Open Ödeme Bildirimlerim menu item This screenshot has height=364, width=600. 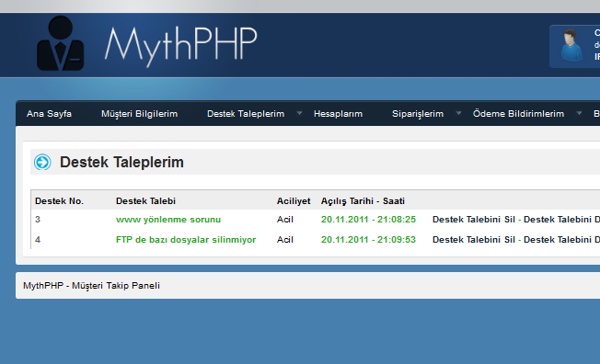coord(518,114)
